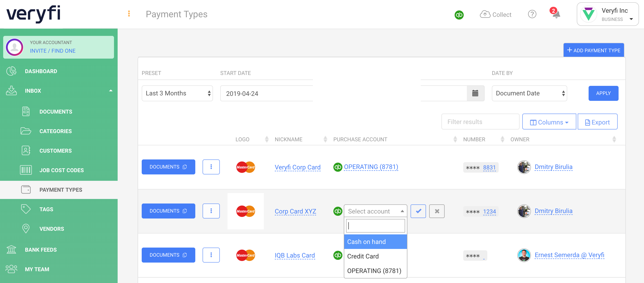The height and width of the screenshot is (283, 644).
Task: Collapse the Inbox sidebar section
Action: pos(111,90)
